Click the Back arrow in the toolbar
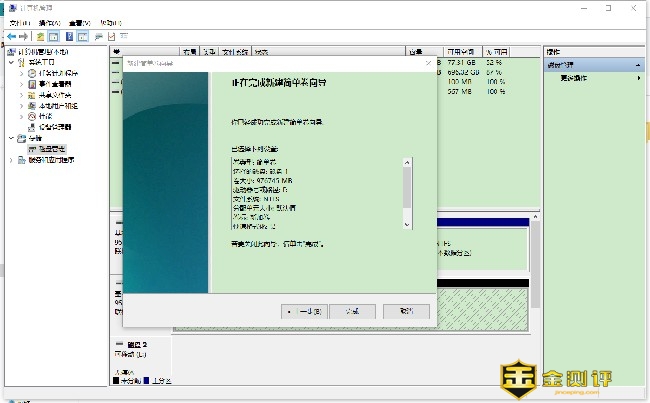Image resolution: width=650 pixels, height=403 pixels. point(10,37)
